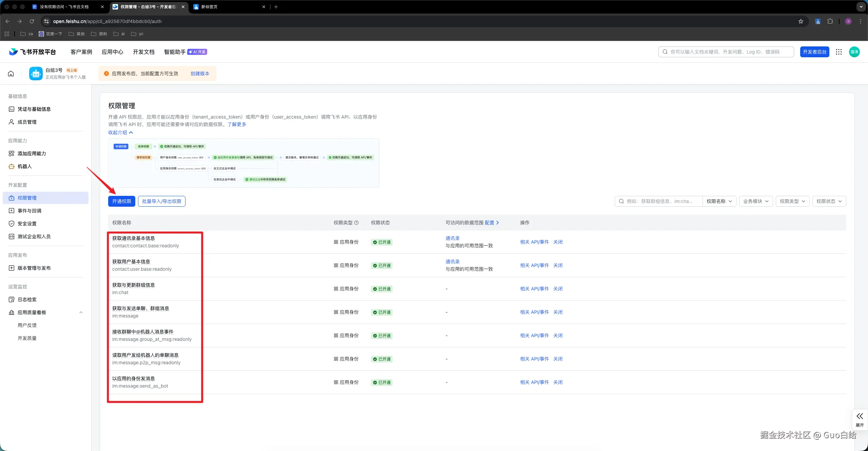Image resolution: width=868 pixels, height=451 pixels.
Task: Click the 权限类型 help question icon
Action: [356, 223]
